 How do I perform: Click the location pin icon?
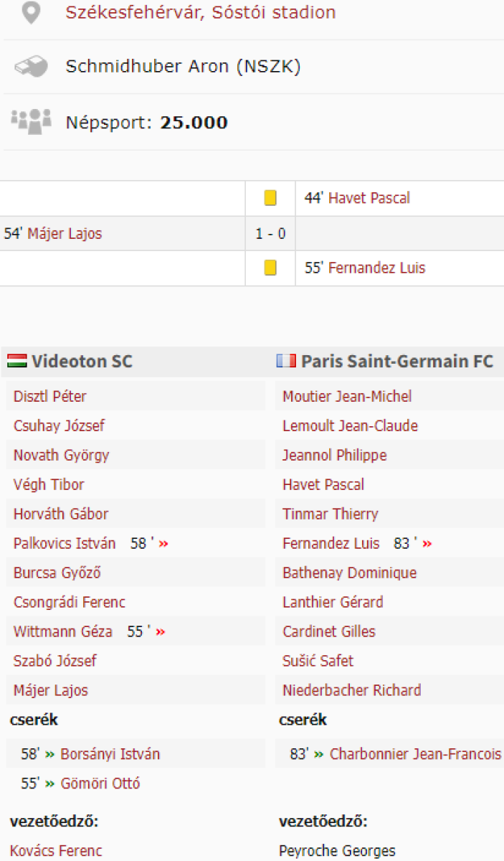[31, 13]
